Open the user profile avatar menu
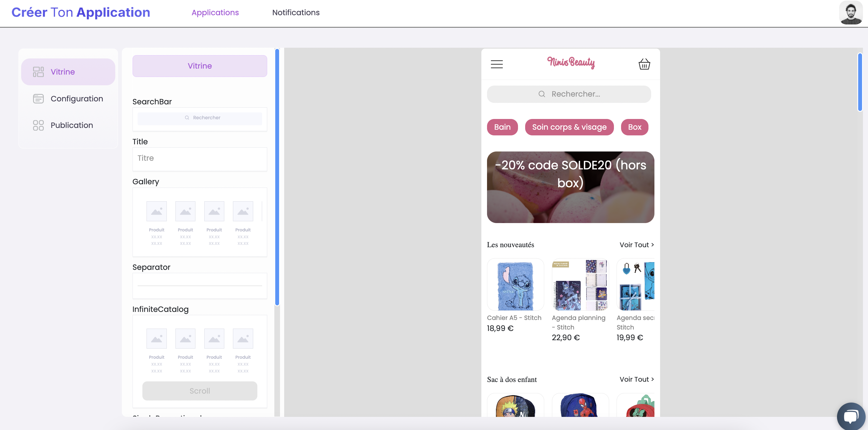The width and height of the screenshot is (868, 430). pos(851,13)
